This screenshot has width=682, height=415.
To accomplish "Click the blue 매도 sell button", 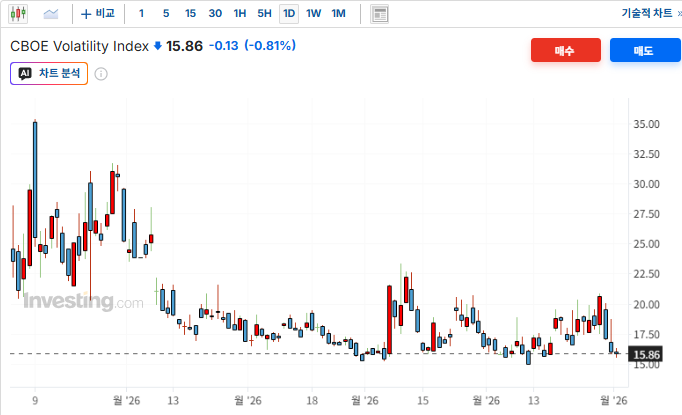I will (645, 50).
